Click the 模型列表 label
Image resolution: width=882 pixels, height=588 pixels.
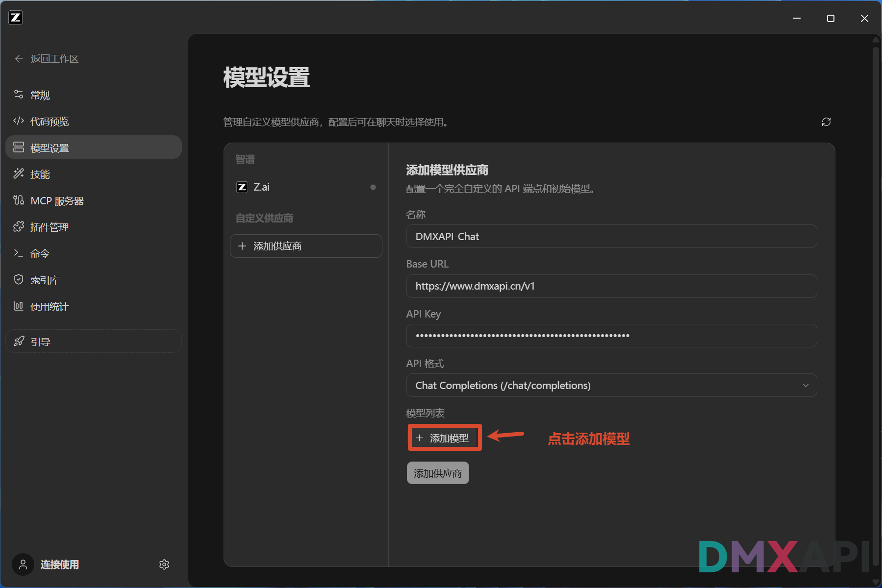point(426,413)
